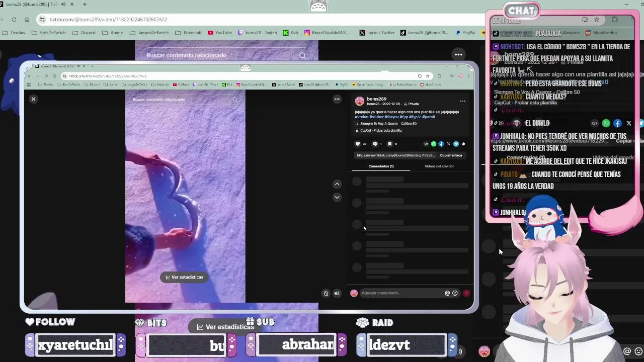Click Home icon in top browser toolbar

(27, 19)
